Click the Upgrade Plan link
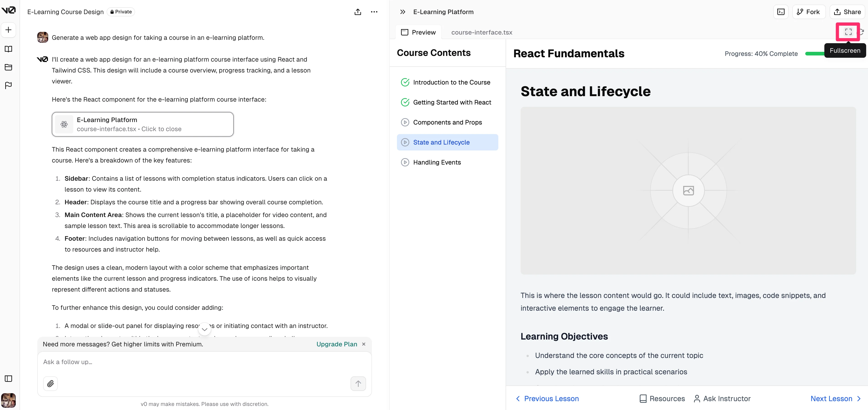Screen dimensions: 868x410 [336, 344]
